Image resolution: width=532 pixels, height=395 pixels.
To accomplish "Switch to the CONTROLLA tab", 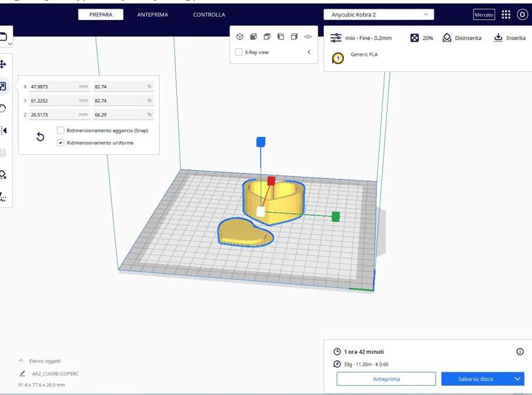I will pyautogui.click(x=209, y=15).
